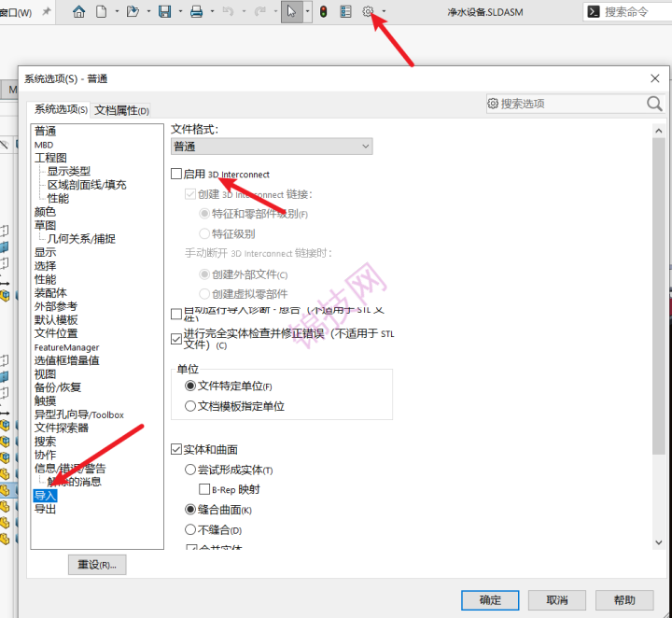Screen dimensions: 672x618
Task: Click the 帮助 button
Action: coord(624,600)
